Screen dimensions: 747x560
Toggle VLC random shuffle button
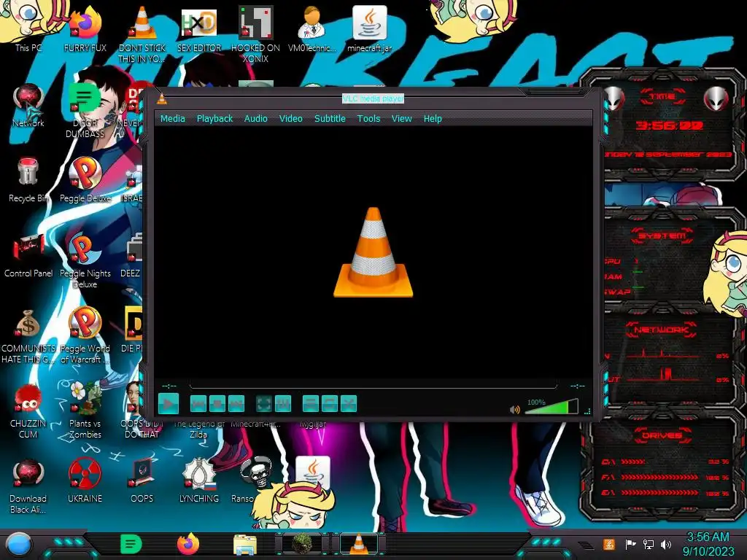(349, 404)
